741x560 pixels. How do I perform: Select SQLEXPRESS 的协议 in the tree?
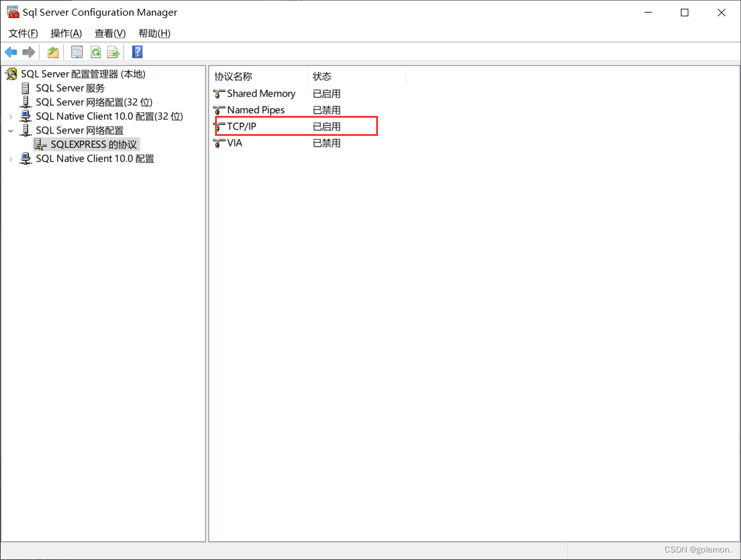click(x=94, y=145)
